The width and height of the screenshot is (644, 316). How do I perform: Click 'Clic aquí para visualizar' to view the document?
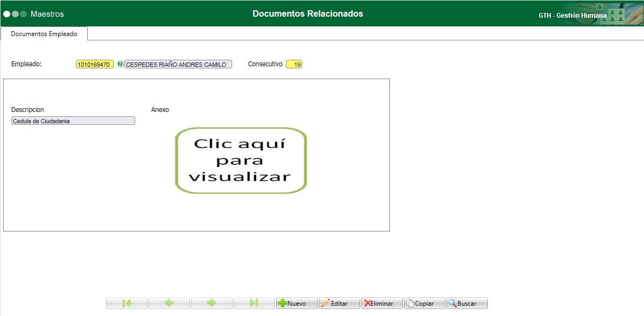(x=240, y=160)
